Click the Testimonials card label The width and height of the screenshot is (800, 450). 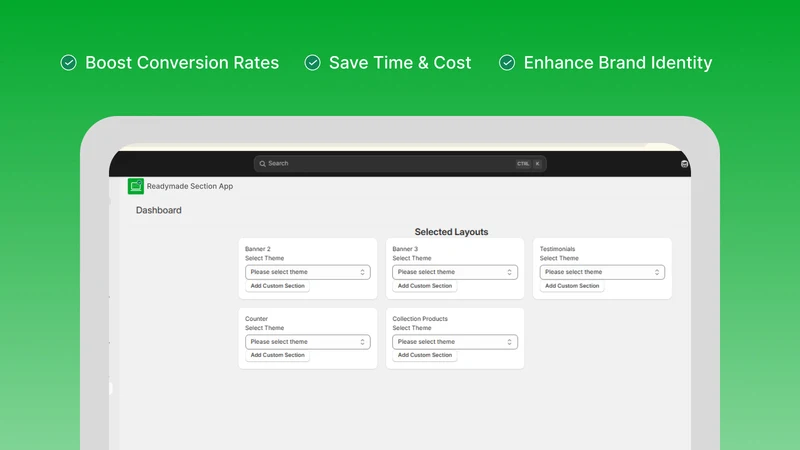(x=557, y=249)
